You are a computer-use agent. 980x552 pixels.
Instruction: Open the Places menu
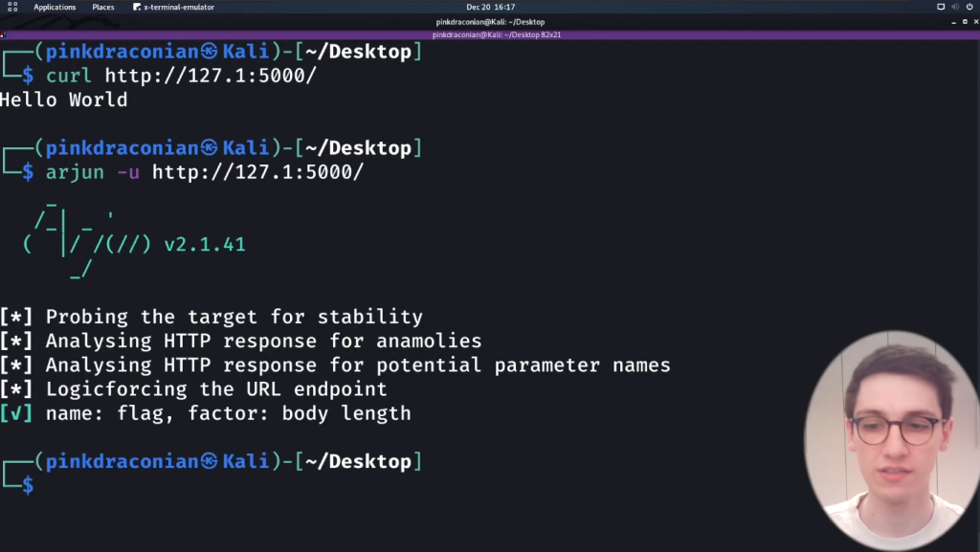click(x=103, y=7)
